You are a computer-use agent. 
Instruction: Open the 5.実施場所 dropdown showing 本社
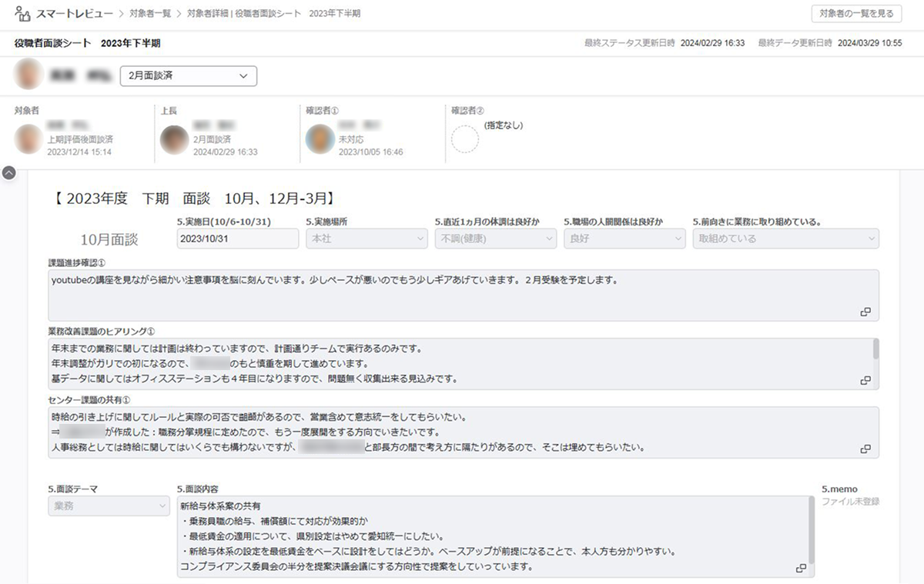366,239
